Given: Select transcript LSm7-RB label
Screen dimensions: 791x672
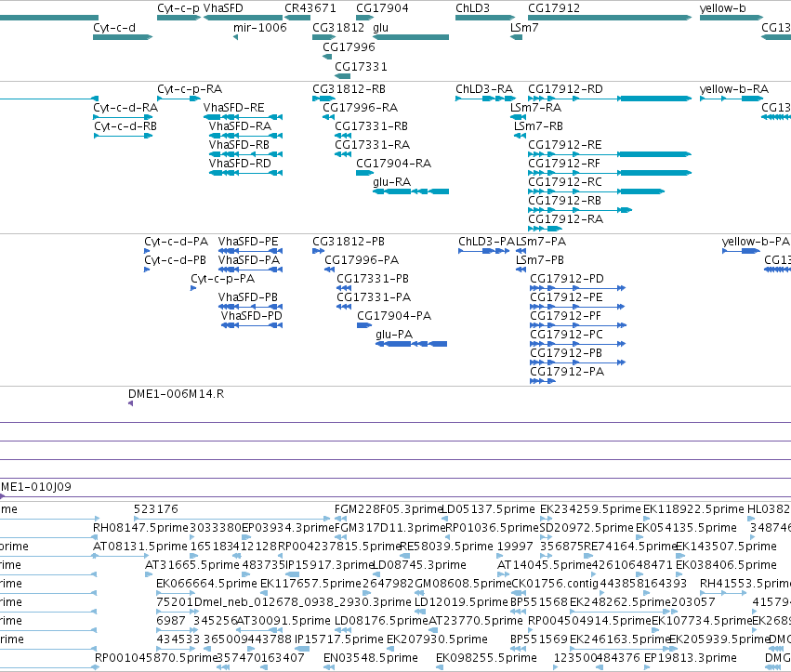Looking at the screenshot, I should coord(538,126).
